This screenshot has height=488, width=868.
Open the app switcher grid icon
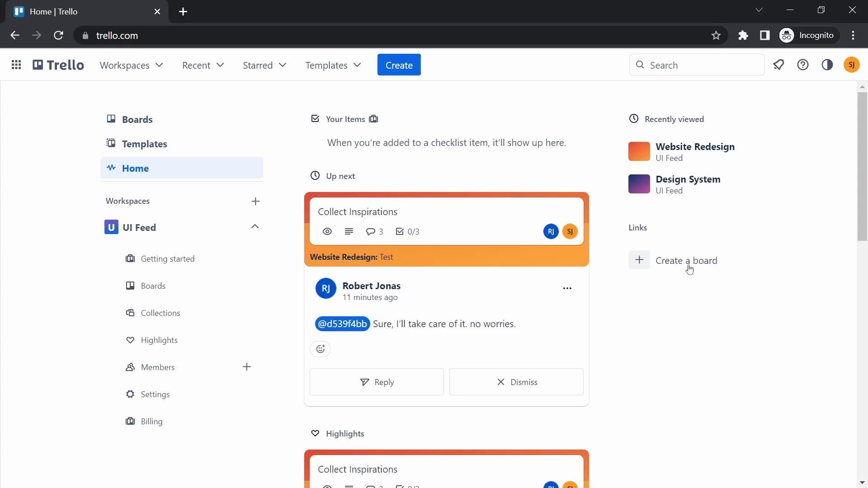[x=16, y=65]
